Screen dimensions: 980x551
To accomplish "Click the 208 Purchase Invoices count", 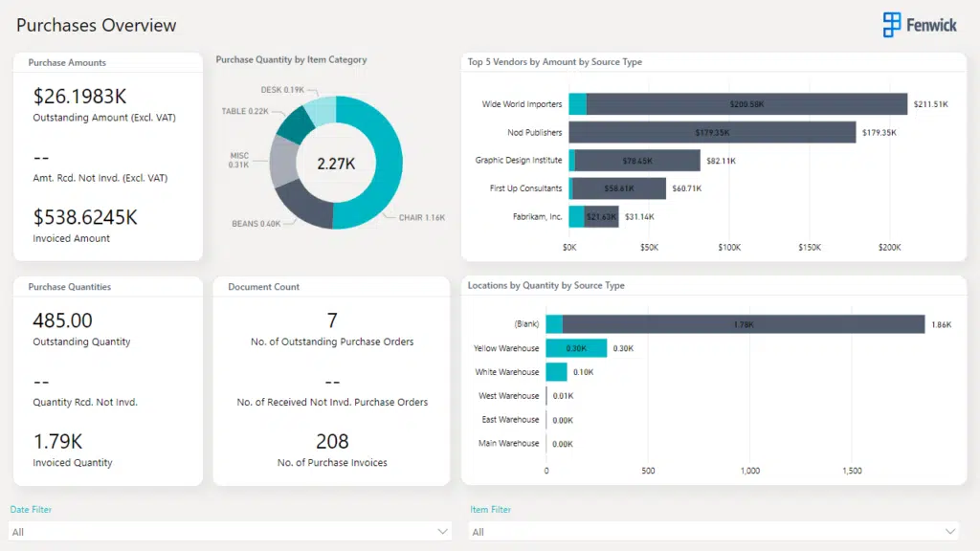I will (332, 441).
